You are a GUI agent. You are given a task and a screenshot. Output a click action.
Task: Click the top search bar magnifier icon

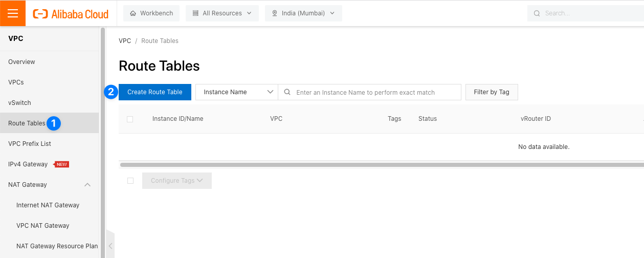coord(537,13)
